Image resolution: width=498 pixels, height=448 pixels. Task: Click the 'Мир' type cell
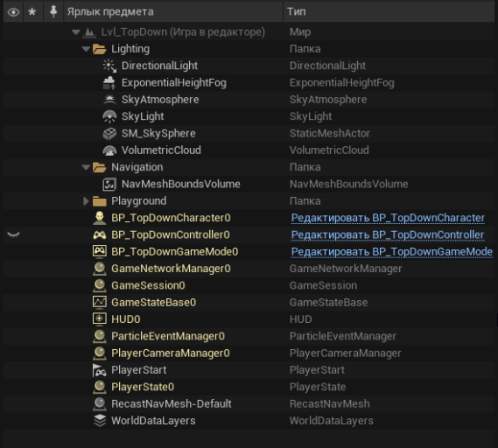[x=300, y=32]
